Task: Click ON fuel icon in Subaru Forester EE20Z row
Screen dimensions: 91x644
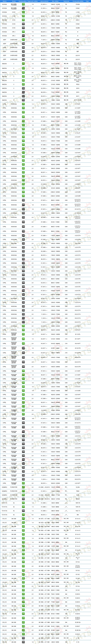Action: [23, 499]
